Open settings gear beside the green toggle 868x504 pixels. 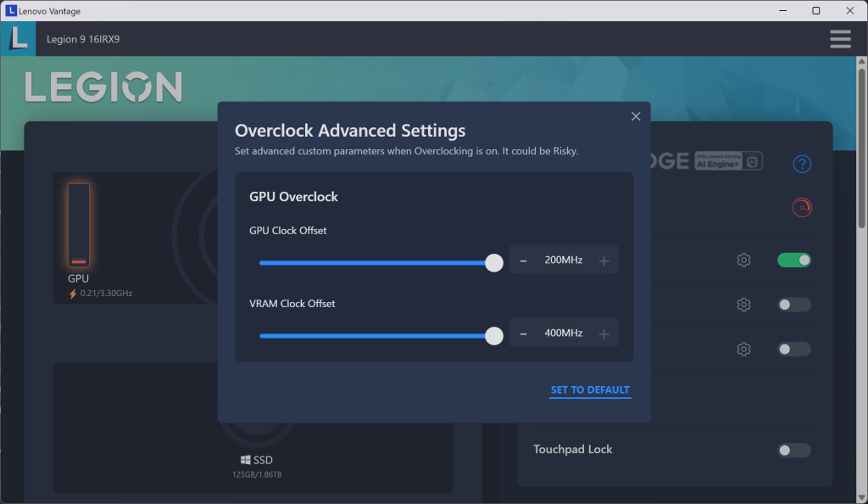(743, 260)
